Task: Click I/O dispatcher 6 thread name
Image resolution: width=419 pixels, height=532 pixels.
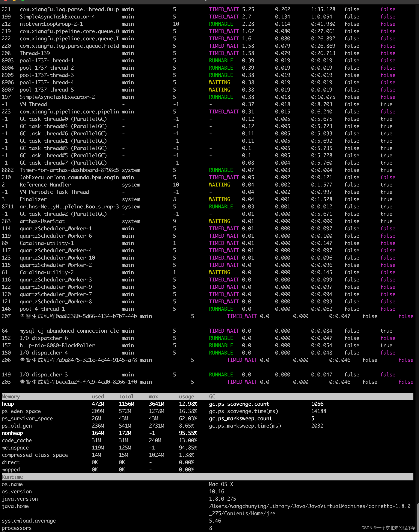Action: (44, 338)
